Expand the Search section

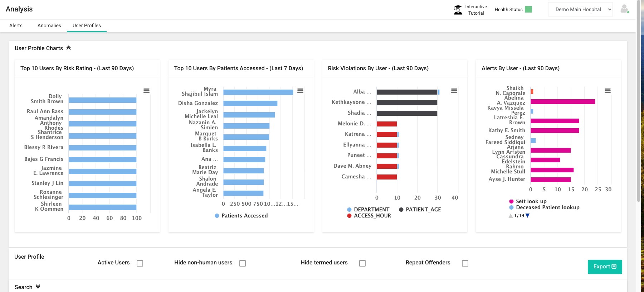pyautogui.click(x=38, y=287)
